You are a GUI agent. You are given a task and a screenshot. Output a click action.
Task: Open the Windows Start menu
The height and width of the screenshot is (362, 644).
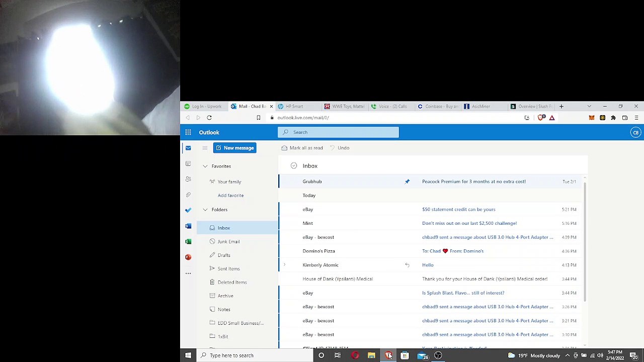(x=188, y=355)
